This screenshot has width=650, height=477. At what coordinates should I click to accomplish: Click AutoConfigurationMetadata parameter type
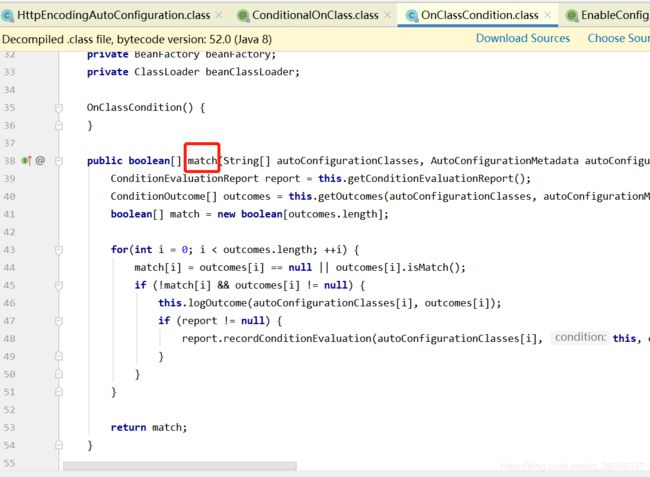[x=504, y=161]
